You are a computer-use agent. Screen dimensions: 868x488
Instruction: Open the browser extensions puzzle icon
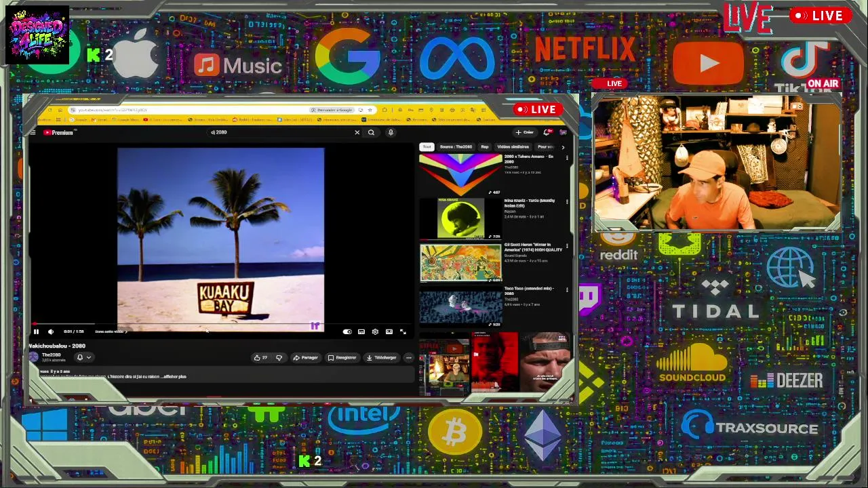(x=384, y=110)
